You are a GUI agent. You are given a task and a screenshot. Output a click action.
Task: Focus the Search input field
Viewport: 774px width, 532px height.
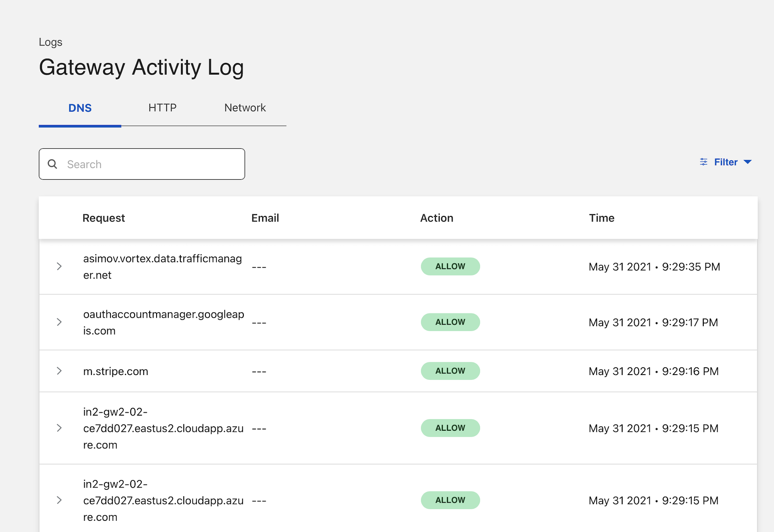pyautogui.click(x=151, y=164)
